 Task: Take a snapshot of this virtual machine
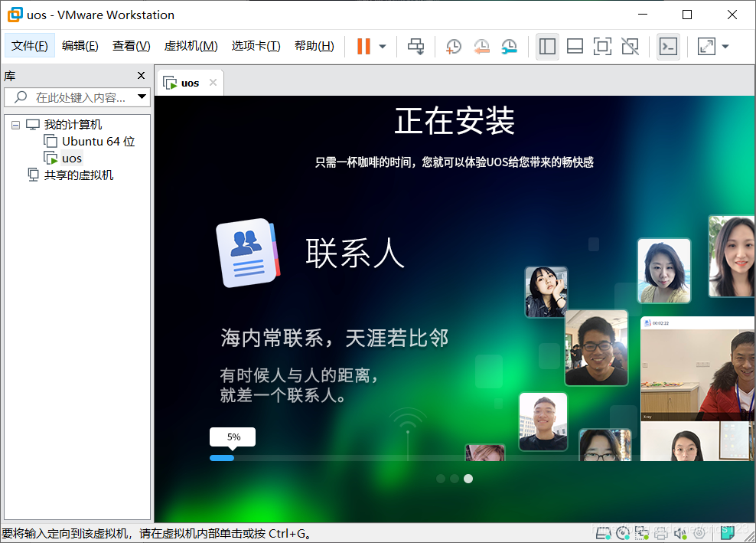pos(453,47)
